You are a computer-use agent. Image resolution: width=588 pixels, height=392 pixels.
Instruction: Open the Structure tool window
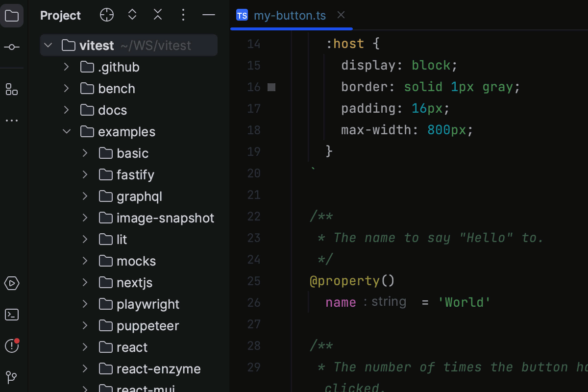point(12,90)
